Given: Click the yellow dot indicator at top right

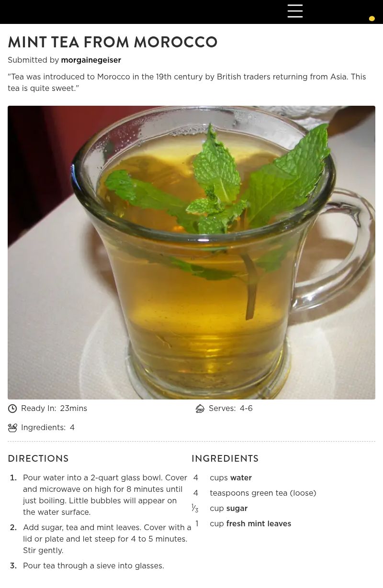Looking at the screenshot, I should tap(372, 19).
